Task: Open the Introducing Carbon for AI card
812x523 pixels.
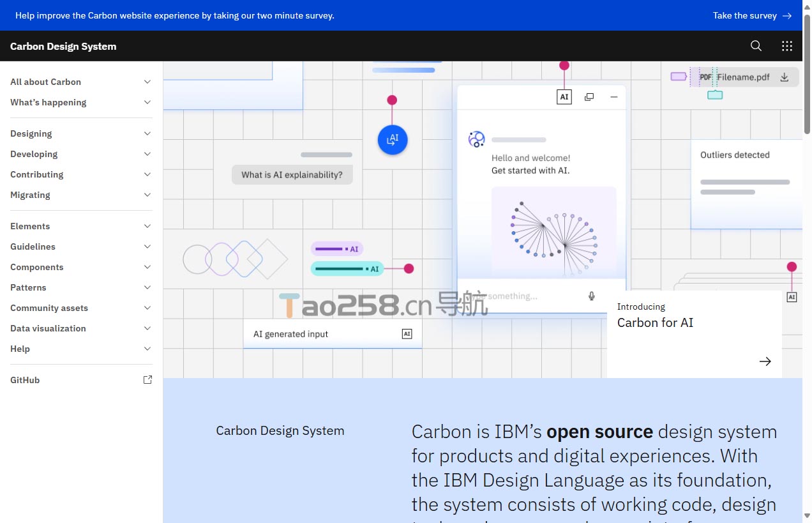Action: point(694,334)
